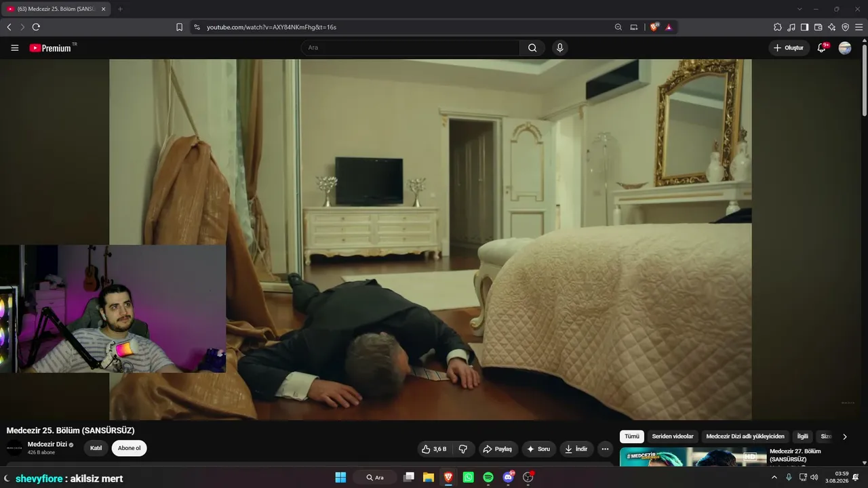Open File Explorer from the taskbar
The width and height of the screenshot is (868, 488).
click(429, 477)
